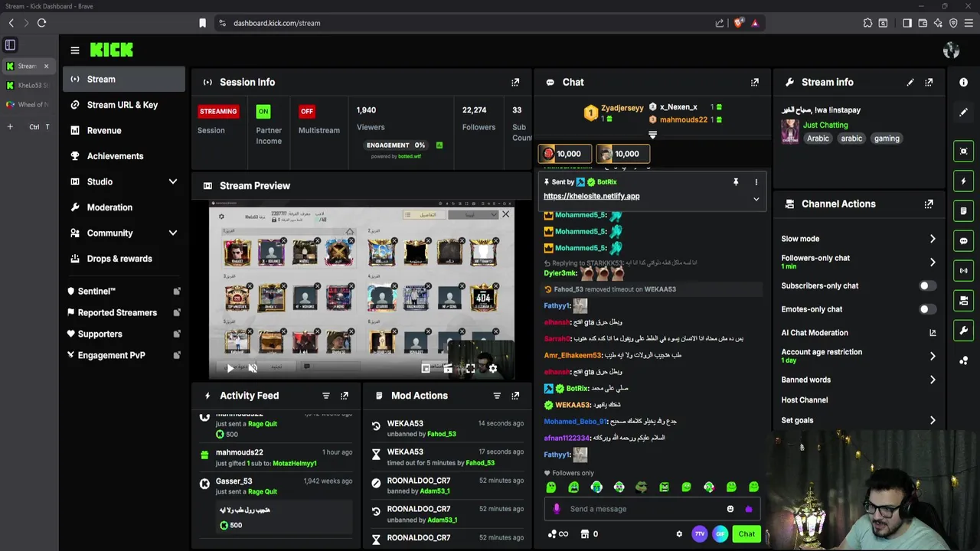Viewport: 980px width, 551px height.
Task: Open the Moderation page
Action: point(124,207)
